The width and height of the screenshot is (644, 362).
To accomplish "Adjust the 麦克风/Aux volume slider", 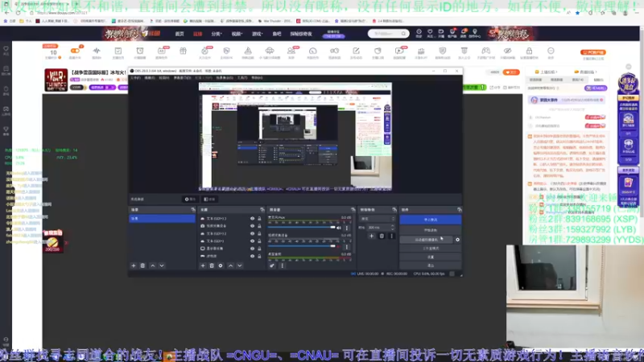I will [x=301, y=228].
